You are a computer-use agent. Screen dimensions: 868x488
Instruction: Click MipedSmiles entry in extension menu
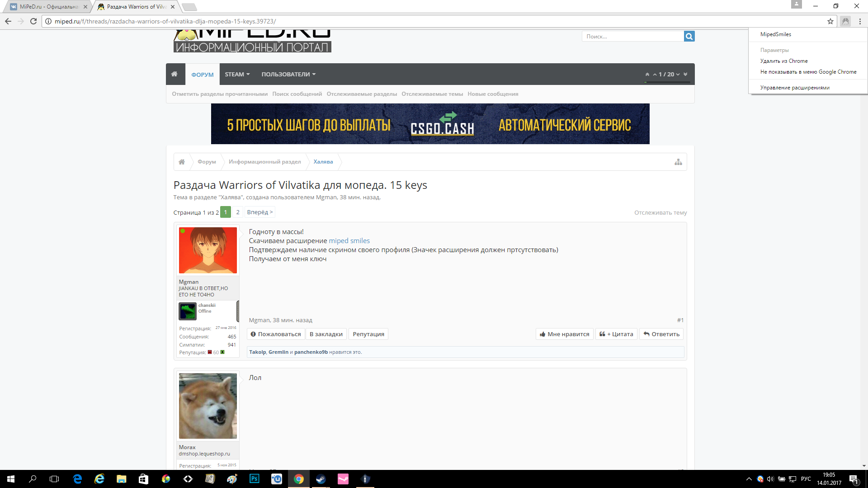point(776,34)
